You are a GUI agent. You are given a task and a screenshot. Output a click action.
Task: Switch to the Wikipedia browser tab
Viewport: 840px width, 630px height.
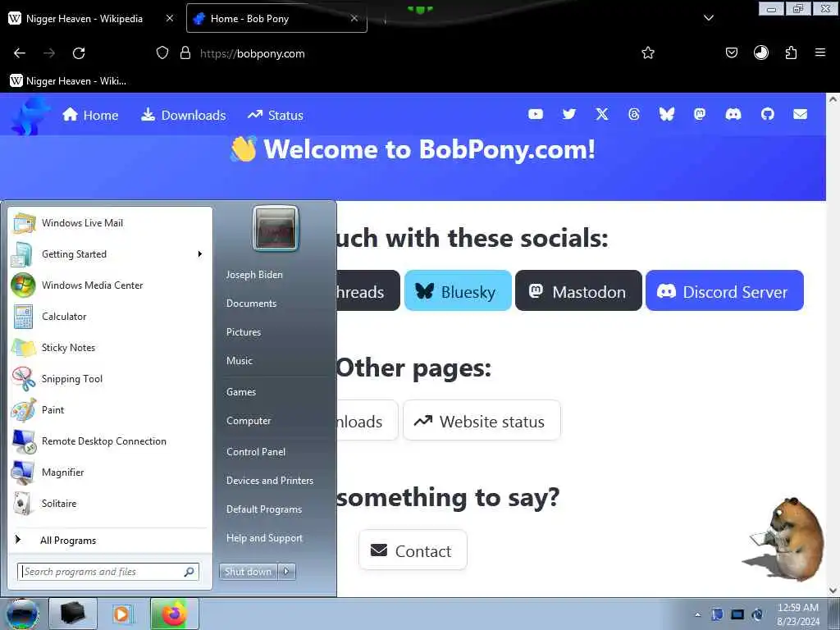[x=91, y=19]
